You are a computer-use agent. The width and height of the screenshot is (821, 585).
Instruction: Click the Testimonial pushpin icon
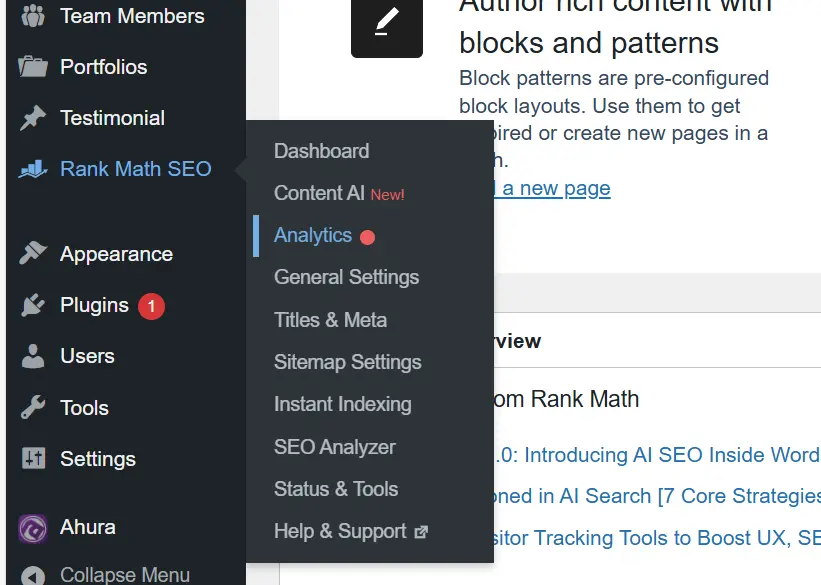point(33,118)
